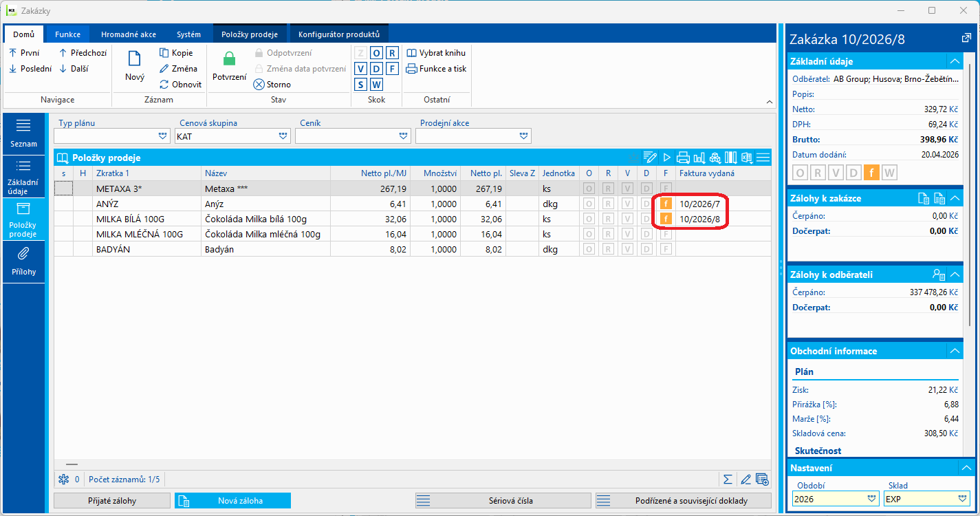Click Podřízené a související doklady button
The height and width of the screenshot is (516, 980).
[683, 500]
